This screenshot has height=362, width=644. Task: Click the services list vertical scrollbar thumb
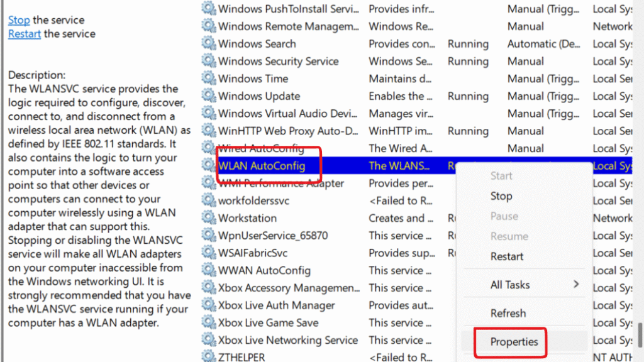click(640, 334)
